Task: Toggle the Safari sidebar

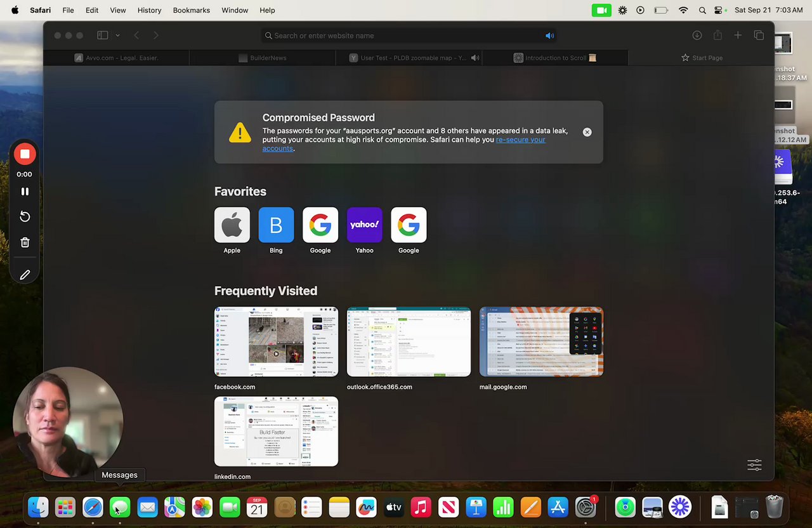Action: [x=102, y=36]
